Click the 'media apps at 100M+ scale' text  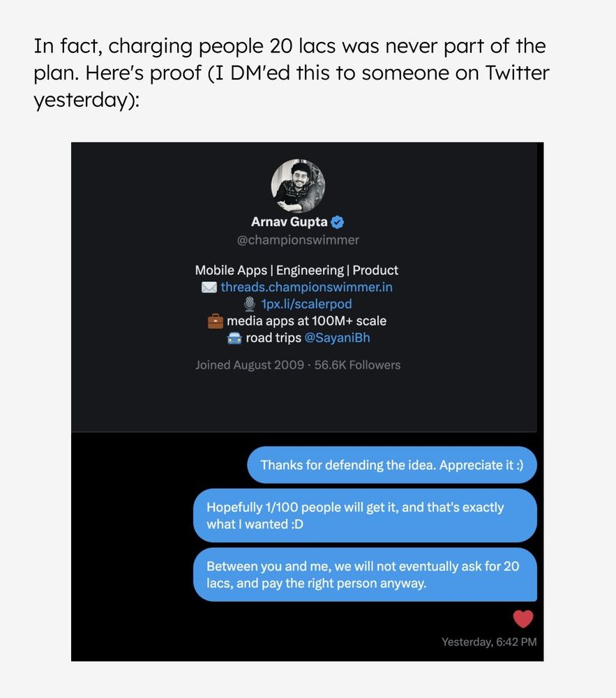click(x=306, y=321)
